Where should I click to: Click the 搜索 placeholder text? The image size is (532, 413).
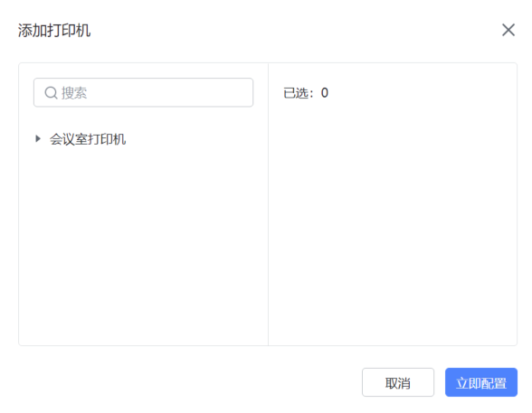[x=74, y=93]
